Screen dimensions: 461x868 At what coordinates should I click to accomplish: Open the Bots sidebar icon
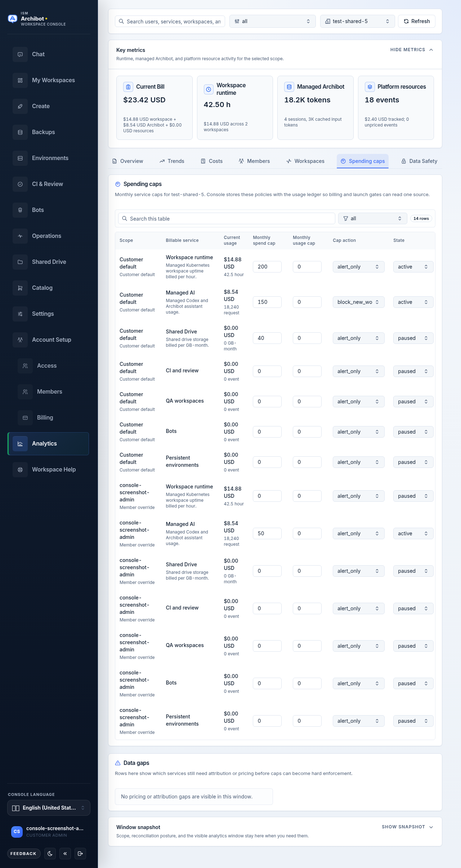pos(20,210)
